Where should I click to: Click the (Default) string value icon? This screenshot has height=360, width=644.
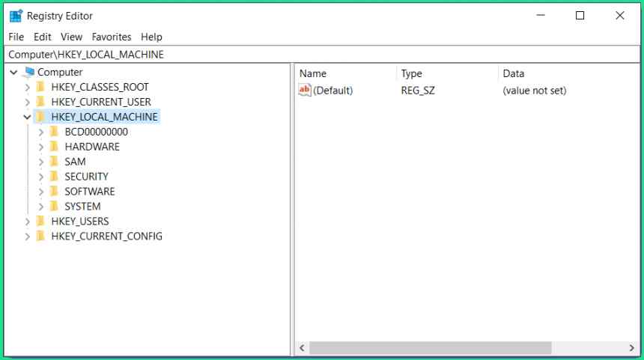coord(304,90)
